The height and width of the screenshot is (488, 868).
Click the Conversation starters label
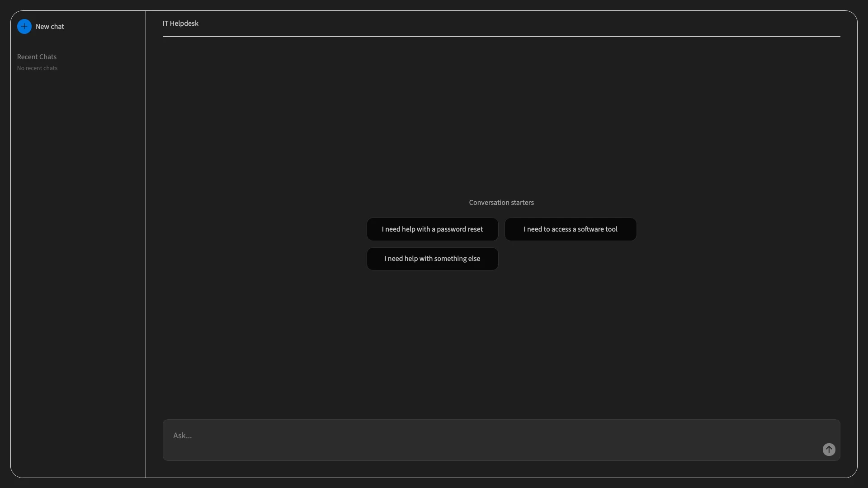(x=501, y=203)
